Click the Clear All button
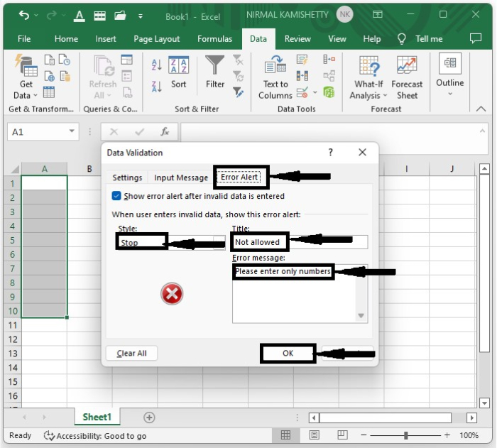497x448 pixels. 131,354
